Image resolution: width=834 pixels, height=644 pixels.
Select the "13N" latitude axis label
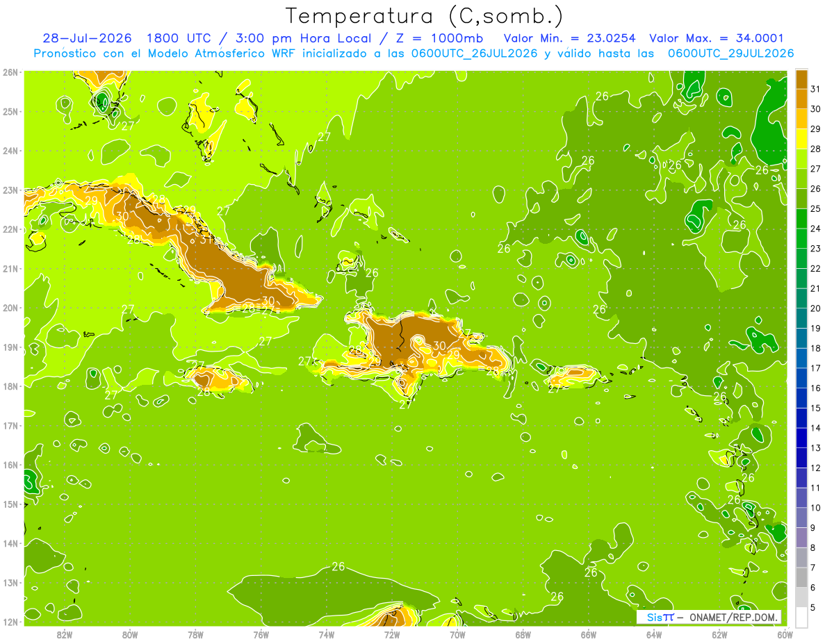(10, 582)
